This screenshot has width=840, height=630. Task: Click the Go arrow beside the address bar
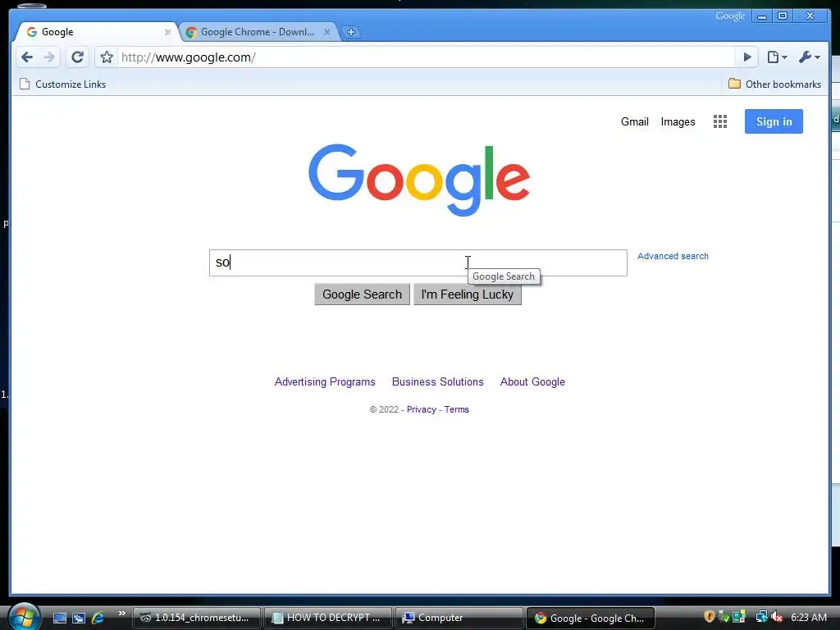coord(746,57)
